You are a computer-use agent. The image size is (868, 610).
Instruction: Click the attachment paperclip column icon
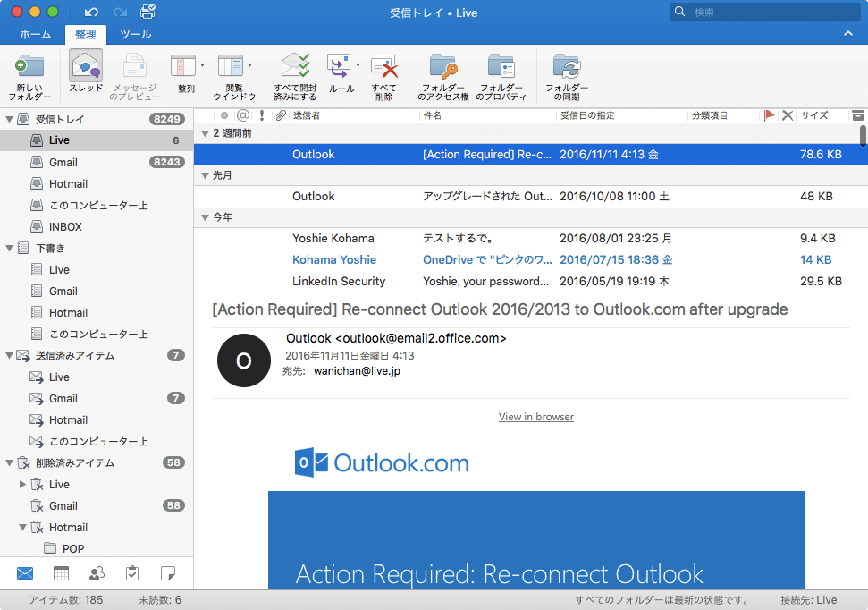(x=281, y=115)
